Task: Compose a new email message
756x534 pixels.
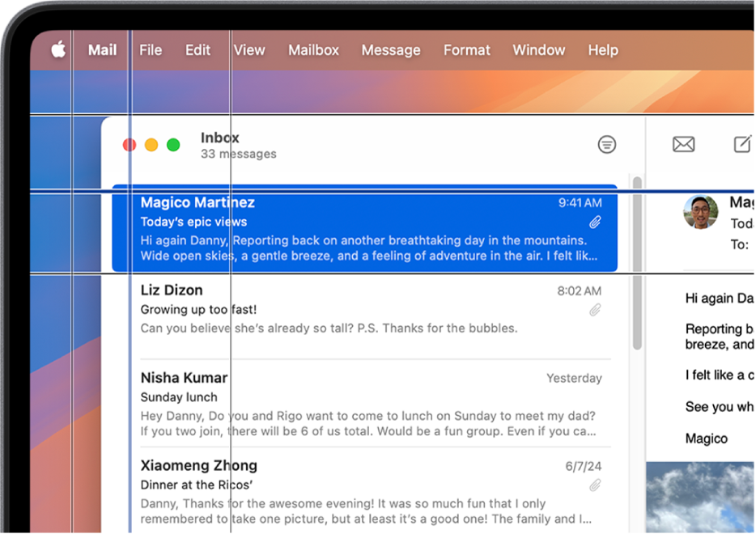Action: click(x=741, y=144)
